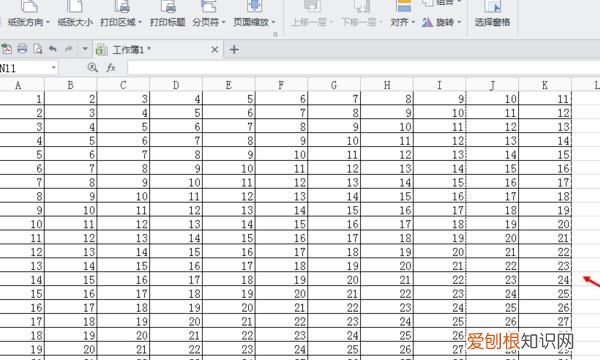600x360 pixels.
Task: Select the column J cell containing 10
Action: pos(492,99)
